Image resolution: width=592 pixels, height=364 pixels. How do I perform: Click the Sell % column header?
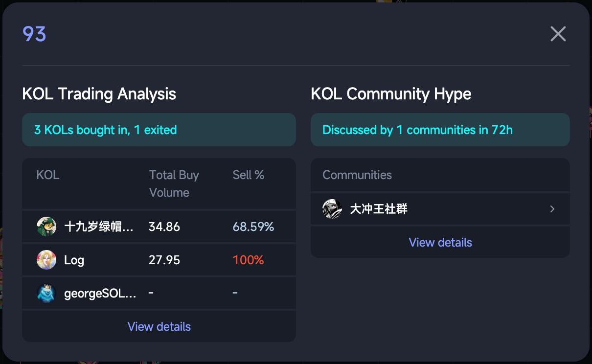click(x=249, y=175)
